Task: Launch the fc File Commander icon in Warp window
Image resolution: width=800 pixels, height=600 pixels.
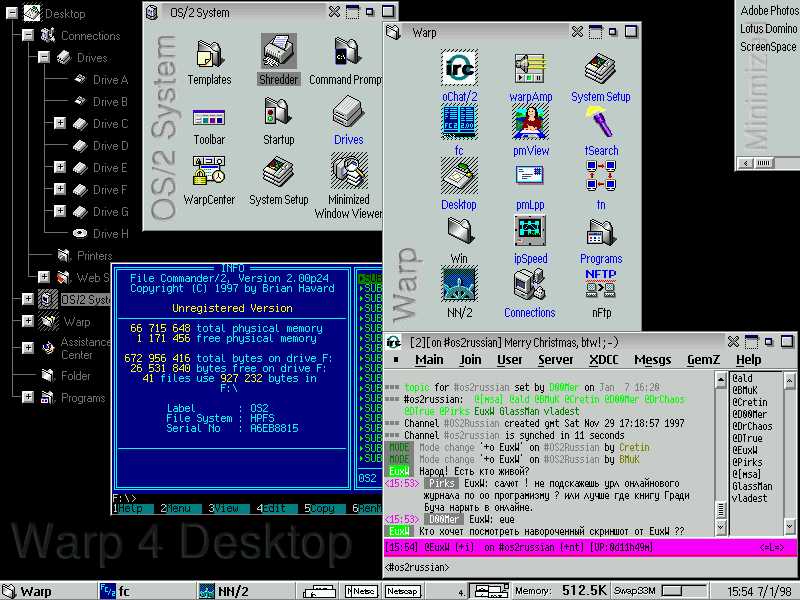Action: (459, 122)
